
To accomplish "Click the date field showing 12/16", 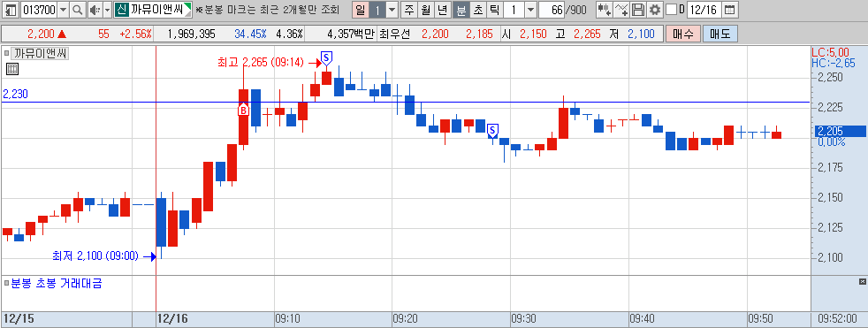I will click(x=704, y=10).
